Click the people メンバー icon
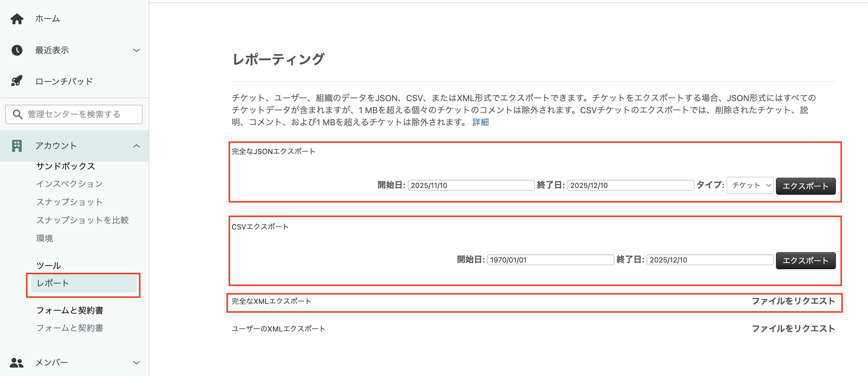Image resolution: width=868 pixels, height=376 pixels. 17,362
